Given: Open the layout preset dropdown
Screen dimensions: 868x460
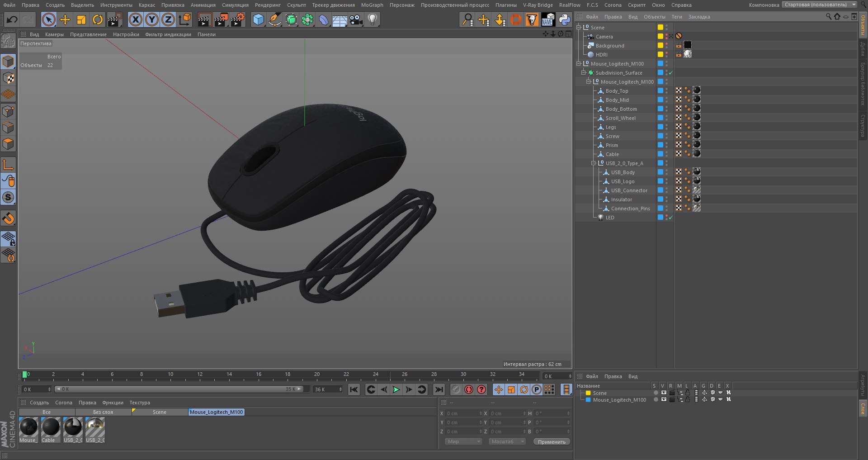Looking at the screenshot, I should (x=820, y=5).
